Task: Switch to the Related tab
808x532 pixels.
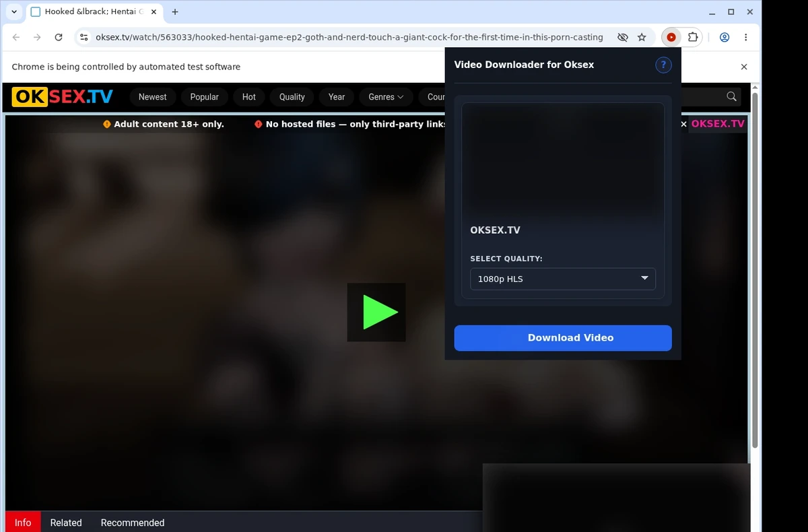Action: pos(66,523)
